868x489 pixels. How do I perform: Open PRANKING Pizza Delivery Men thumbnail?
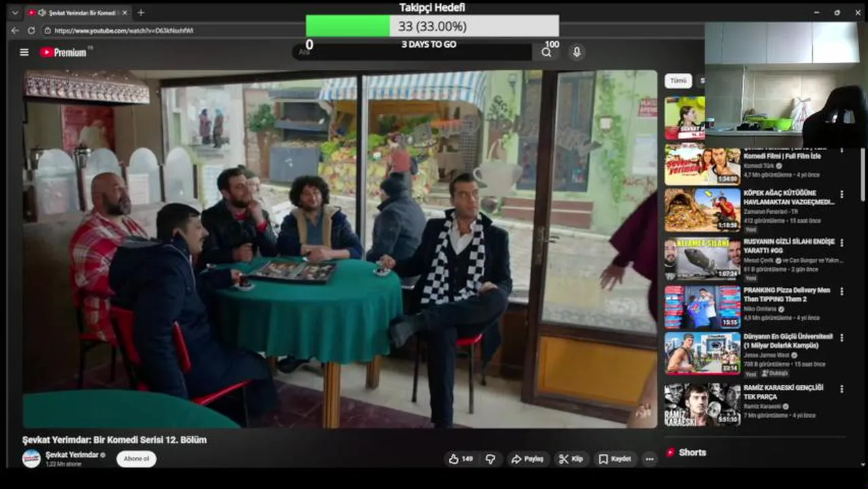pyautogui.click(x=702, y=307)
